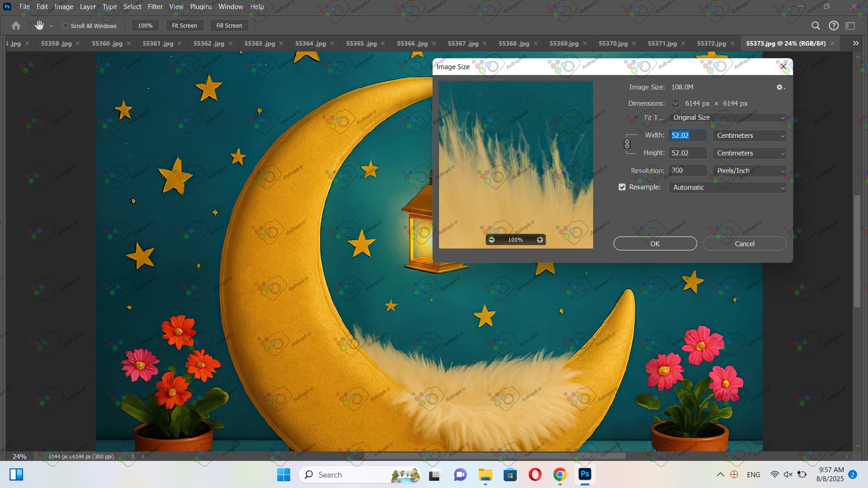
Task: Zoom in the preview with plus icon
Action: point(540,240)
